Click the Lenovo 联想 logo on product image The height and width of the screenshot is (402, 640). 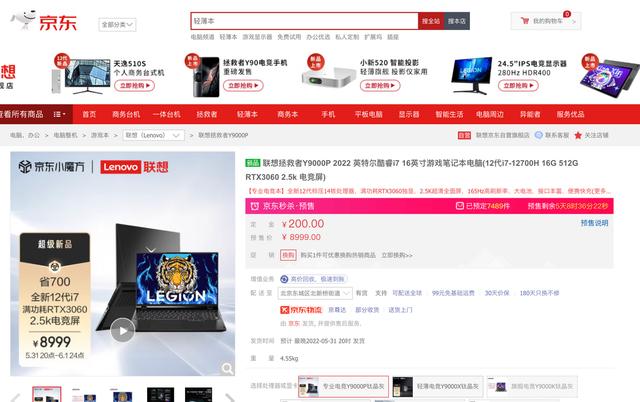pyautogui.click(x=134, y=167)
